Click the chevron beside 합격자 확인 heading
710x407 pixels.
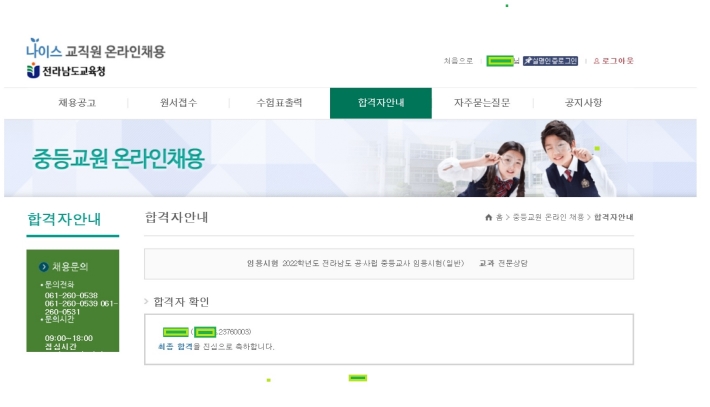coord(146,301)
